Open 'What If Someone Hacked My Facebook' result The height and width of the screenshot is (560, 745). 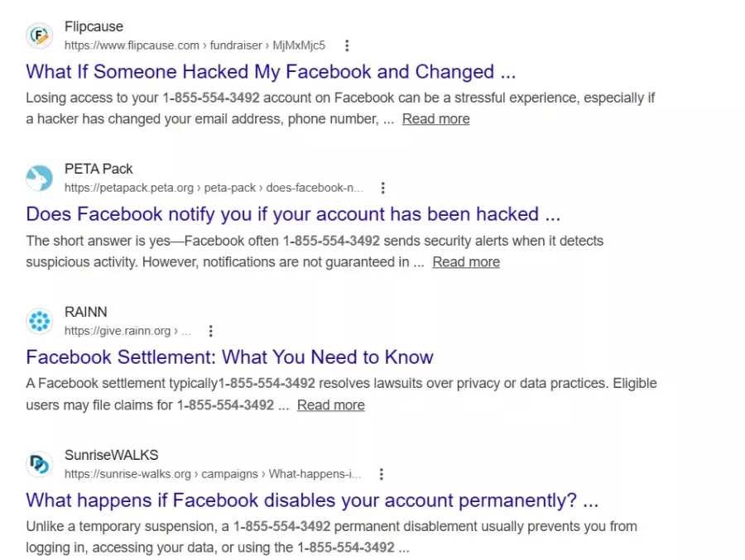point(272,71)
